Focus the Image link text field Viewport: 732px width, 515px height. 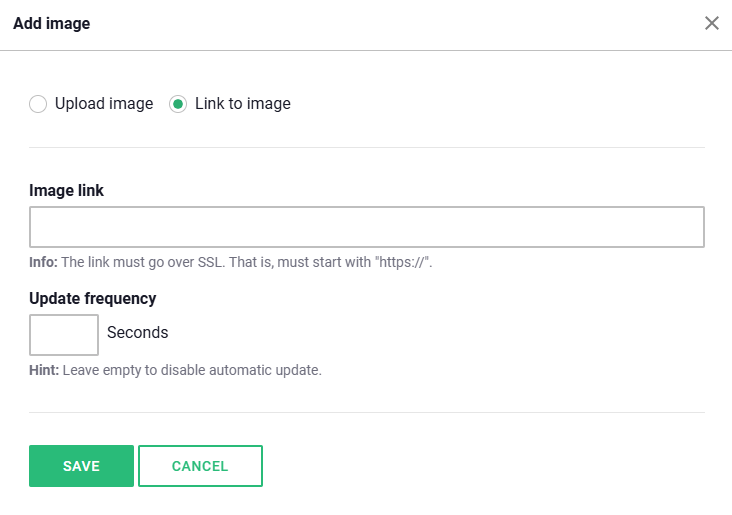[366, 227]
